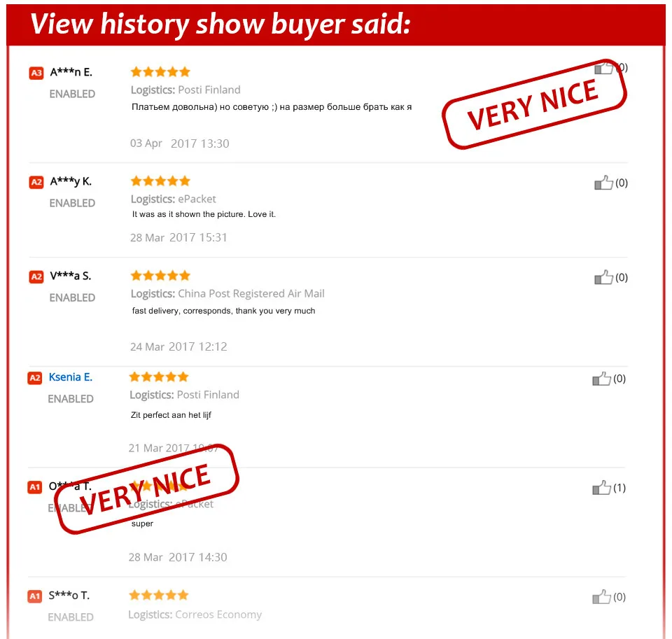Click the review text 'fast delivery, corresponds, thank you very much'
The image size is (672, 639).
(x=224, y=311)
